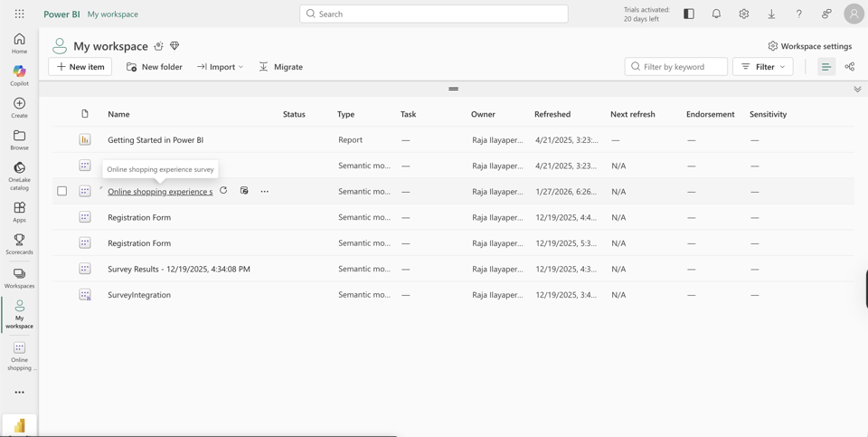Schedule refresh for Online shopping experience survey
Screen dimensions: 868x437
[244, 191]
